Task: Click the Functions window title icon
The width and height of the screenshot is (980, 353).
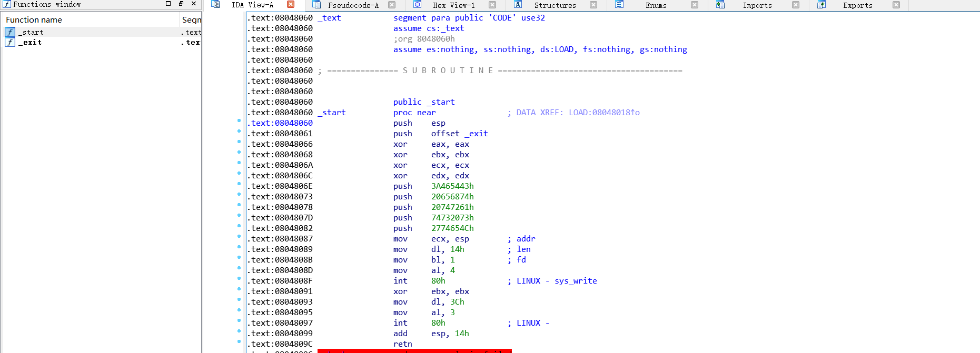Action: point(7,4)
